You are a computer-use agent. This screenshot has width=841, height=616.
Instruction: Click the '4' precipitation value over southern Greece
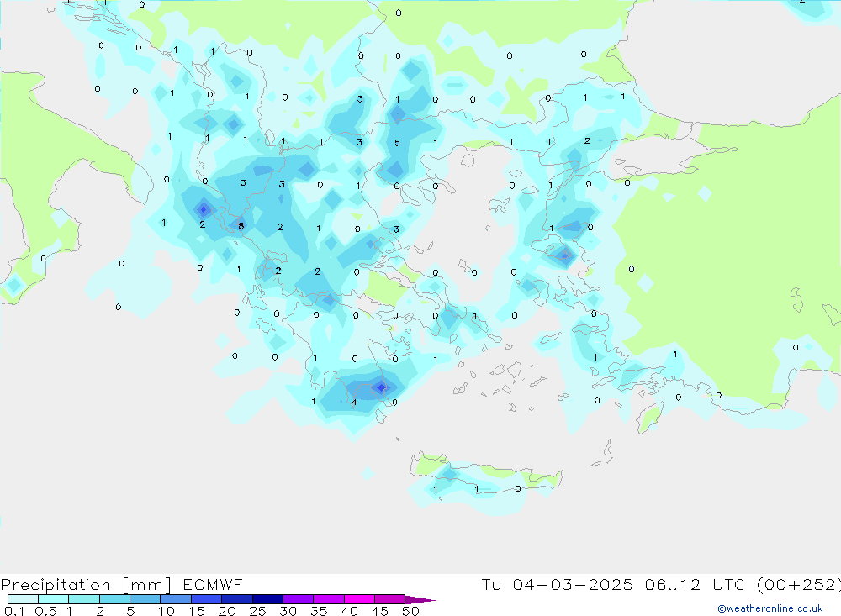click(354, 402)
